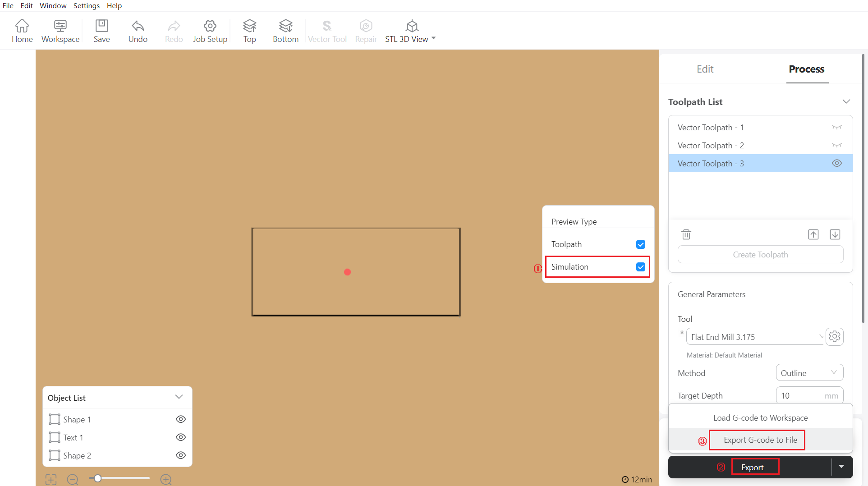
Task: Open the Method dropdown set to Outline
Action: (x=809, y=373)
